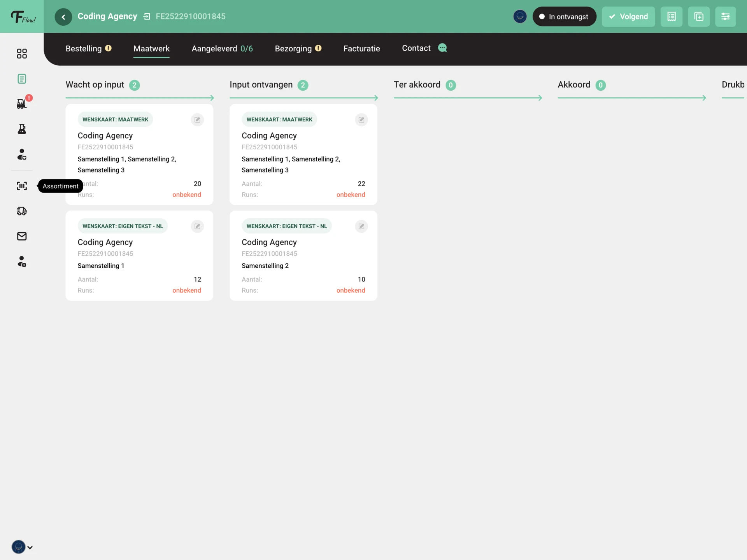747x560 pixels.
Task: Expand the user avatar menu at bottom left
Action: tap(22, 547)
